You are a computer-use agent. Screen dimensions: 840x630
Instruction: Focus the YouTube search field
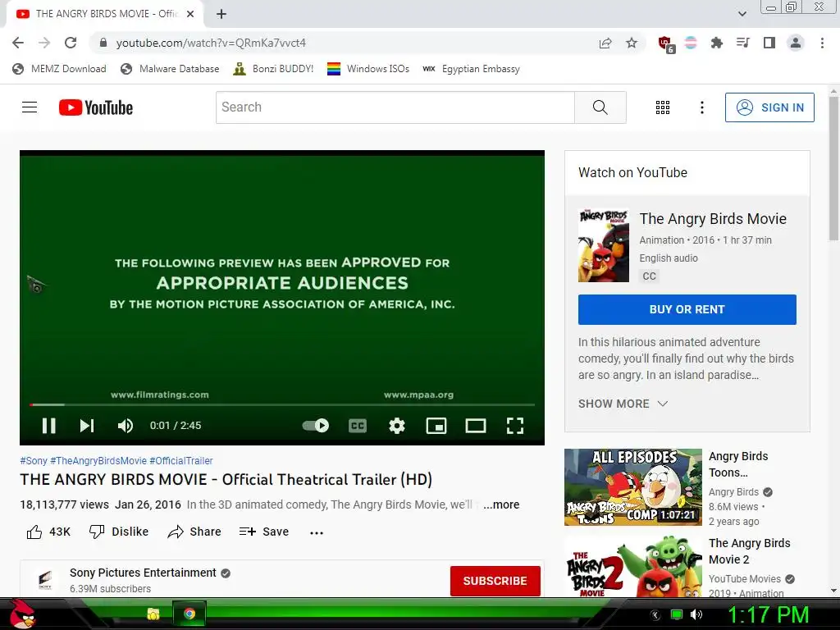395,107
